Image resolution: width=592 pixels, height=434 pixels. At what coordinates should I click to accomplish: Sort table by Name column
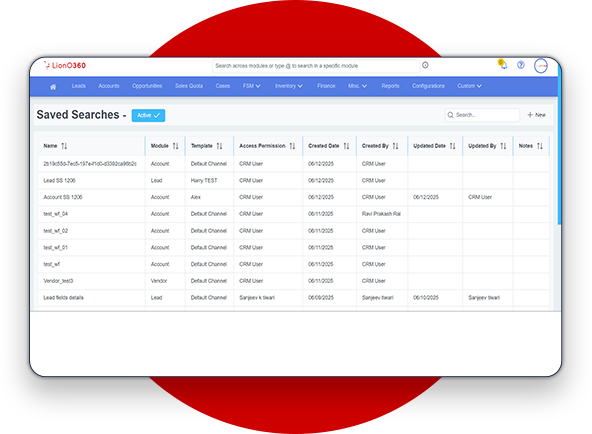click(64, 146)
